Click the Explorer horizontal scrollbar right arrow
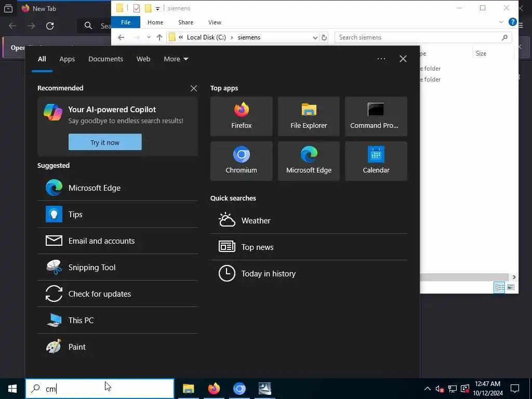The image size is (532, 399). (514, 277)
